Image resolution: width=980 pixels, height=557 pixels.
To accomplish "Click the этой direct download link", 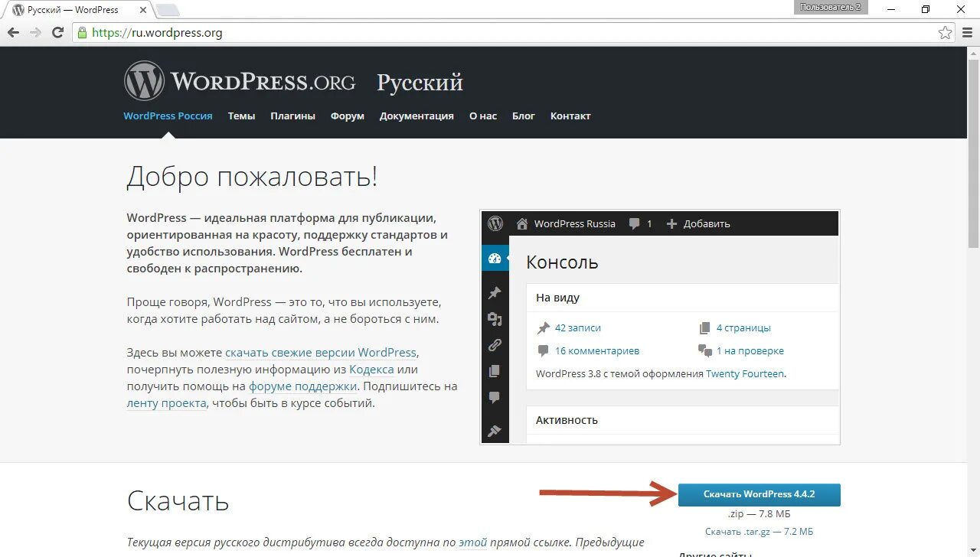I will [472, 542].
